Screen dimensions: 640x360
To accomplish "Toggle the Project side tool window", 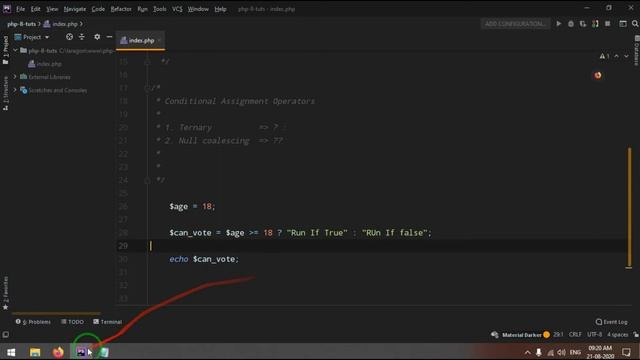I will click(x=5, y=50).
